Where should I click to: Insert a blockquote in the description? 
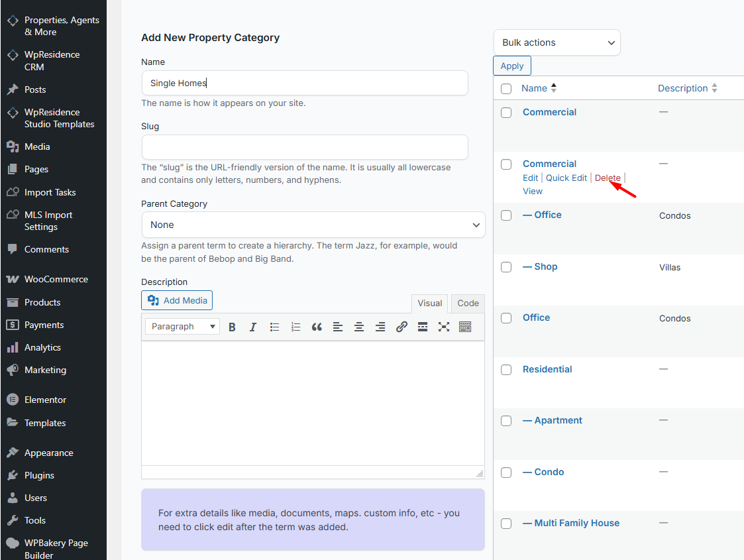click(x=317, y=327)
